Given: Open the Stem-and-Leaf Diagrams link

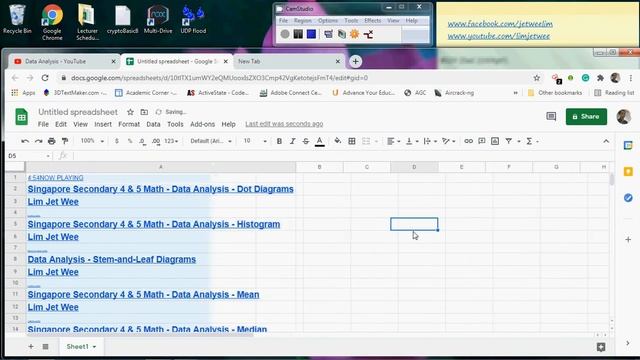Looking at the screenshot, I should tap(111, 259).
